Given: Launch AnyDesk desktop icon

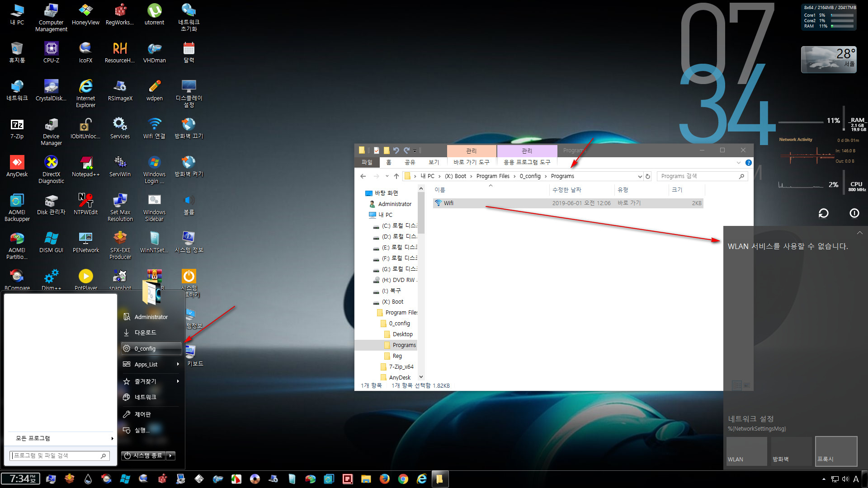Looking at the screenshot, I should 17,166.
